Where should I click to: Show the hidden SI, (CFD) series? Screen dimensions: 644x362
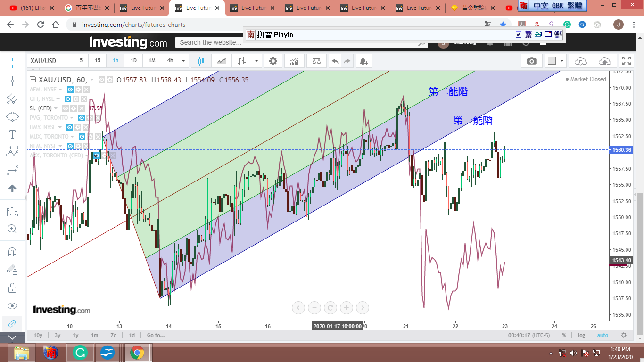pyautogui.click(x=66, y=108)
